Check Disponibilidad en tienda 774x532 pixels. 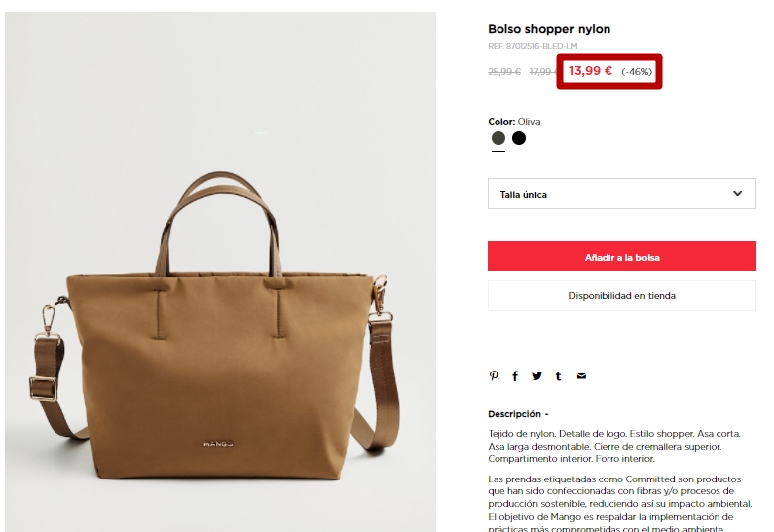pyautogui.click(x=621, y=296)
